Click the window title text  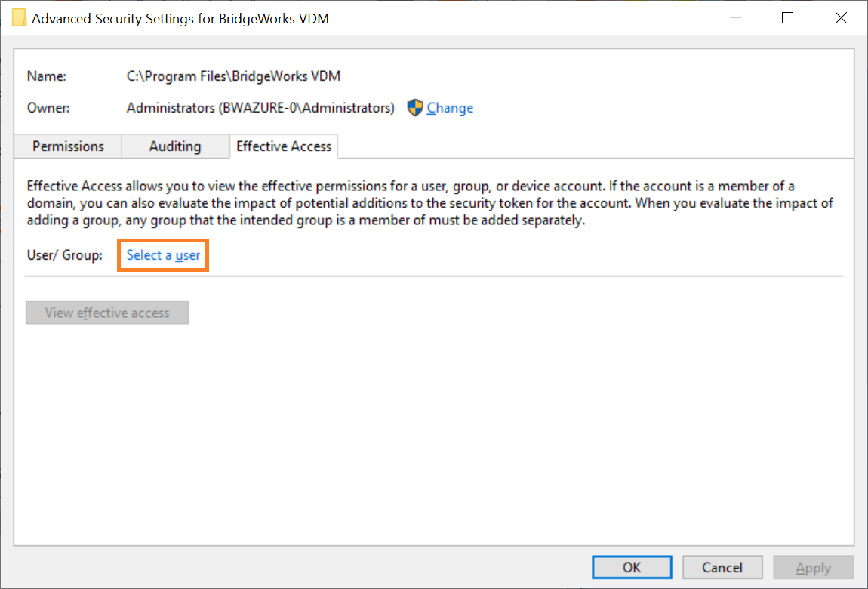180,18
